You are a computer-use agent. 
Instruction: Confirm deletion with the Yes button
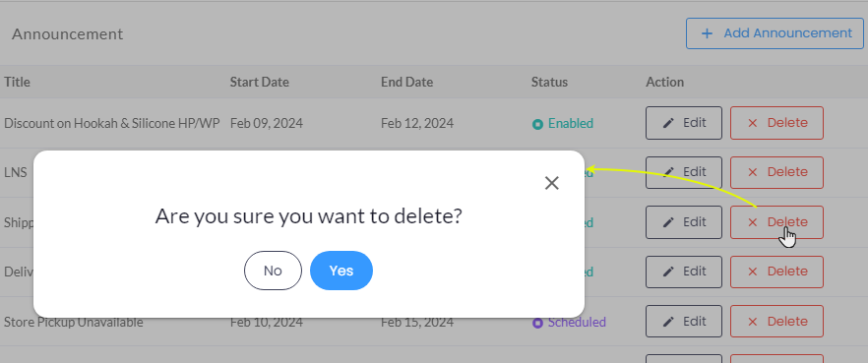click(x=341, y=271)
